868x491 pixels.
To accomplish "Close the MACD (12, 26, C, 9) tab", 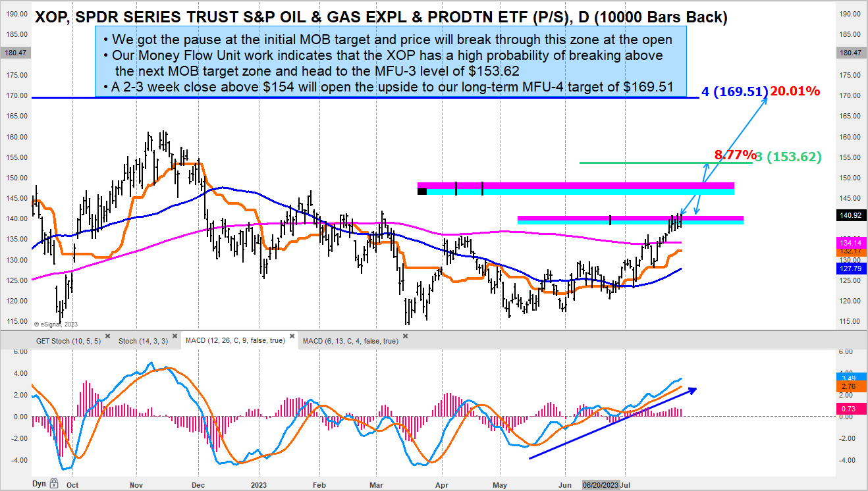I will pyautogui.click(x=292, y=336).
